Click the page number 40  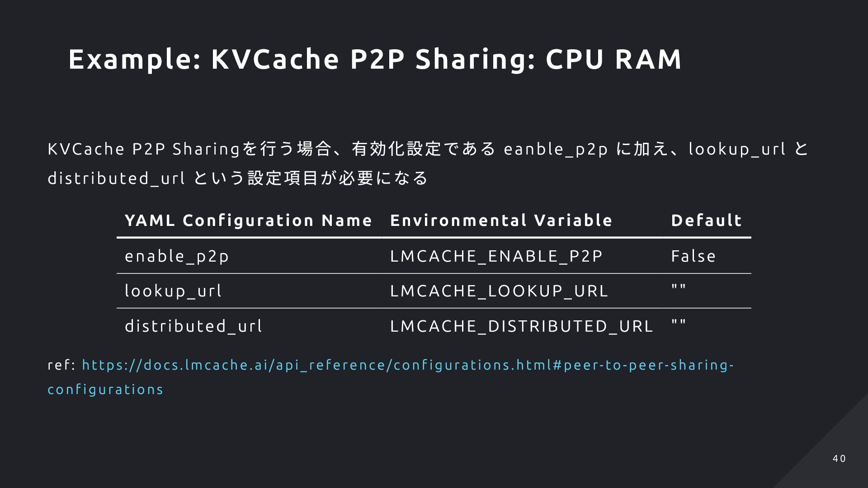839,459
